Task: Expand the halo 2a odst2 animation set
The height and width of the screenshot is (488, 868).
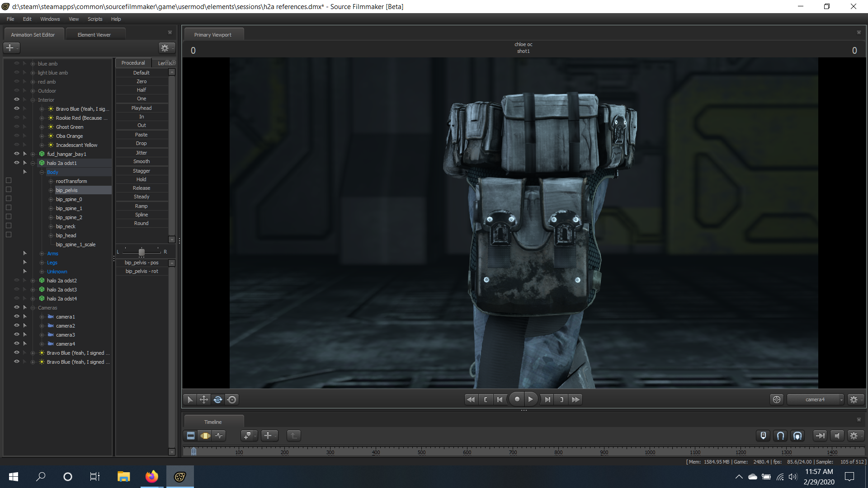Action: click(x=33, y=281)
